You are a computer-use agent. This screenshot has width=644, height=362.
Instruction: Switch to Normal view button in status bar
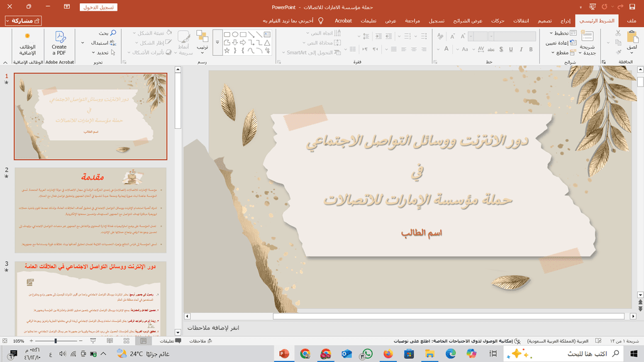click(143, 341)
